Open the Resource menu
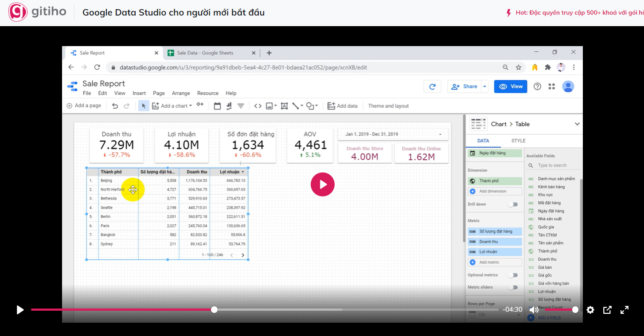Viewport: 644px width, 336px height. (208, 93)
